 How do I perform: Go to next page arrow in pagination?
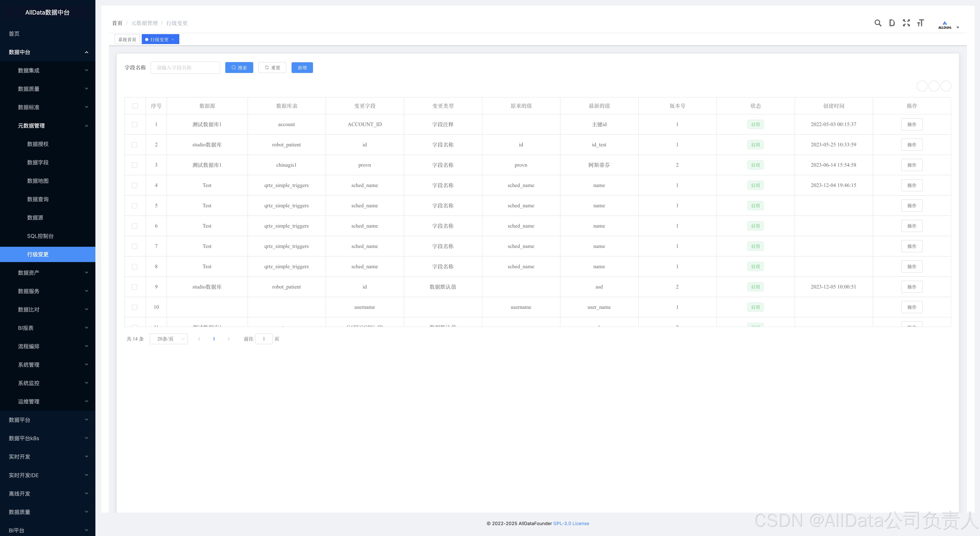[229, 339]
